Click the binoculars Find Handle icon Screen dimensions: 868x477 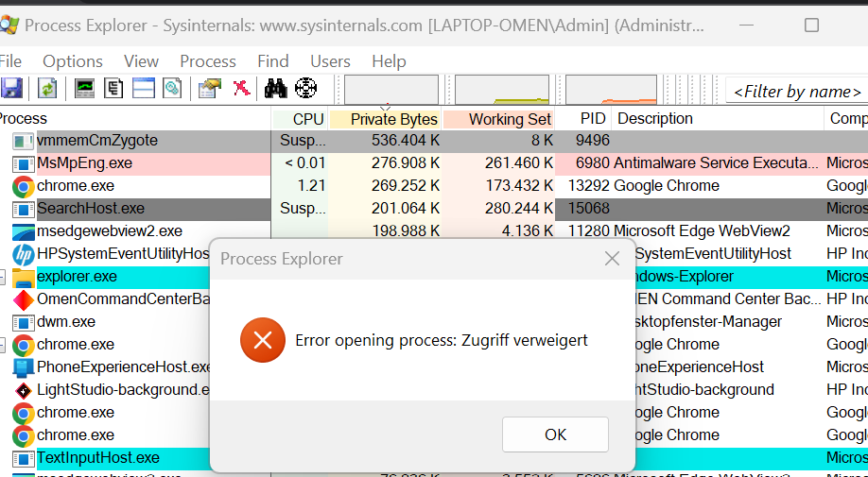click(276, 89)
